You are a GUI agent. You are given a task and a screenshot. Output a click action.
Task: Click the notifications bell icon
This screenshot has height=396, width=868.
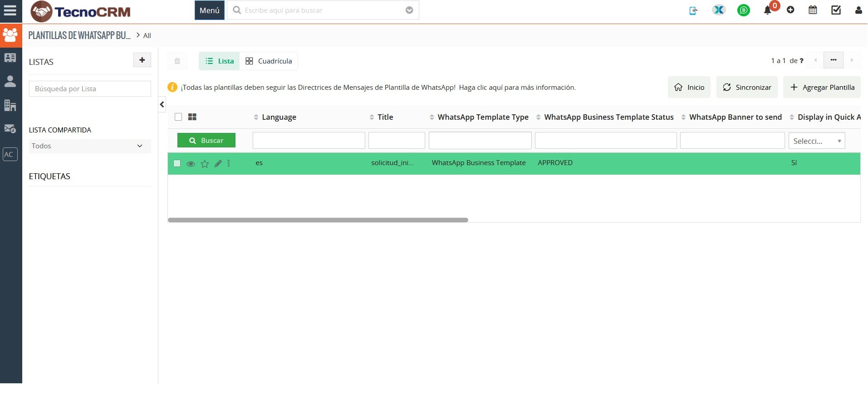(767, 10)
